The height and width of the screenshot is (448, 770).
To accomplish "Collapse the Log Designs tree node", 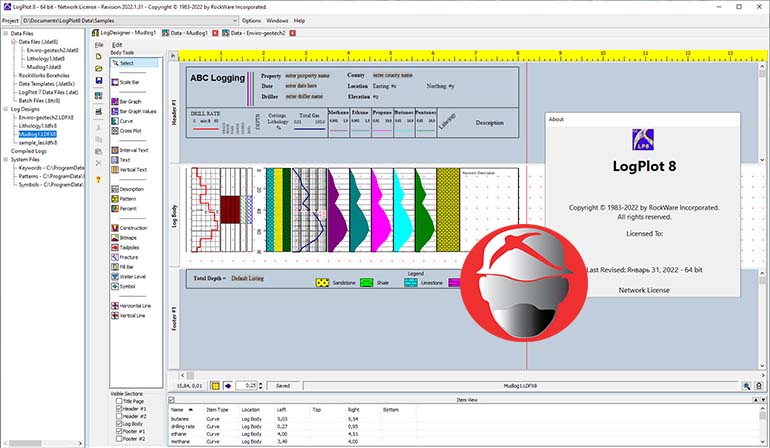I will (x=5, y=109).
